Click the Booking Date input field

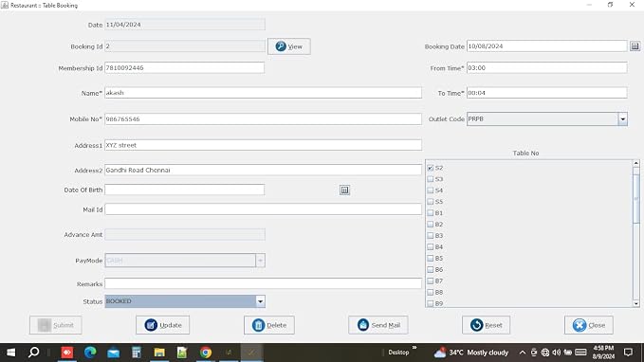(x=547, y=46)
